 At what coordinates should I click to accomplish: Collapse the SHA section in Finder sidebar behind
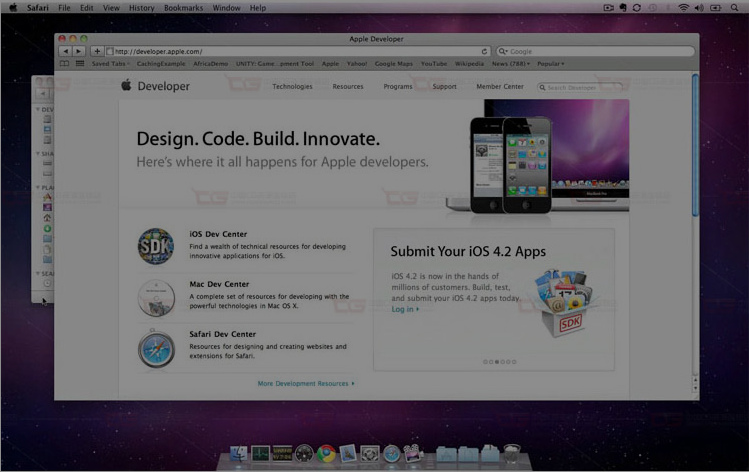click(38, 153)
